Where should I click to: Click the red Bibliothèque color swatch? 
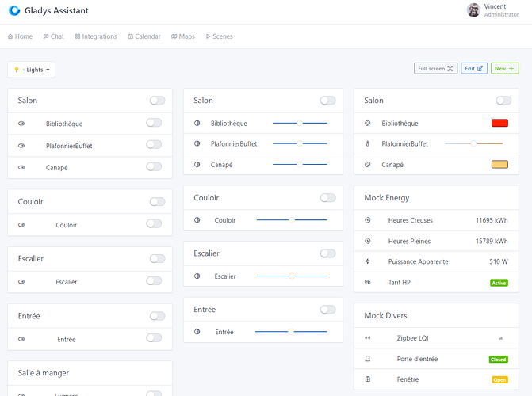coord(499,123)
